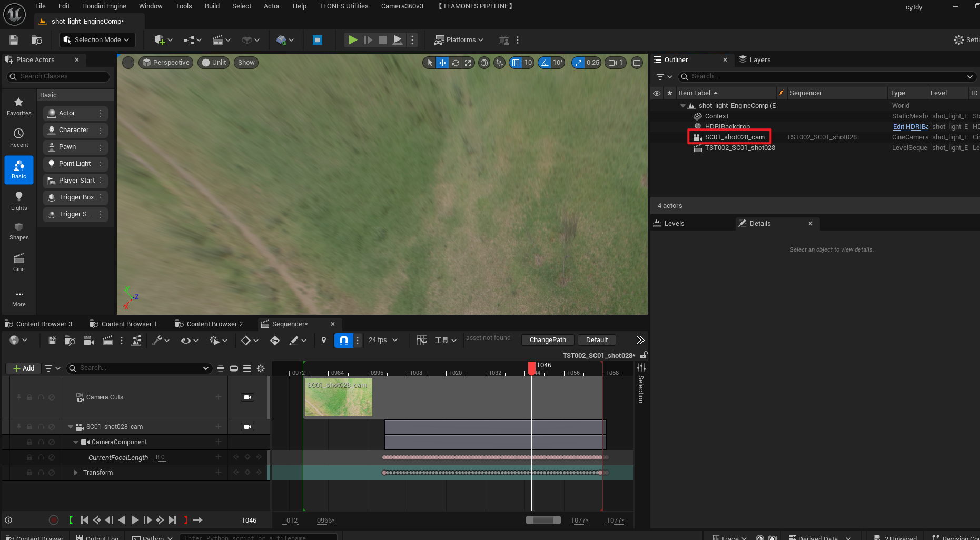The image size is (980, 540).
Task: Select the Lights category in Place Actors
Action: click(19, 201)
